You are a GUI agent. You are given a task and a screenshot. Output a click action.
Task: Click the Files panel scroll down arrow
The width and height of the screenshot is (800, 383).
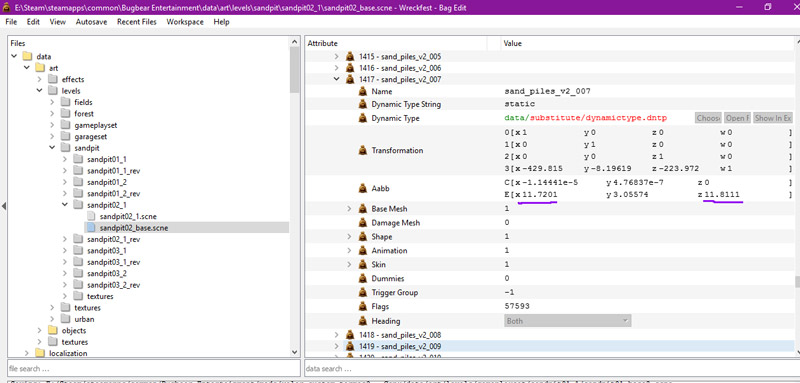tap(294, 352)
